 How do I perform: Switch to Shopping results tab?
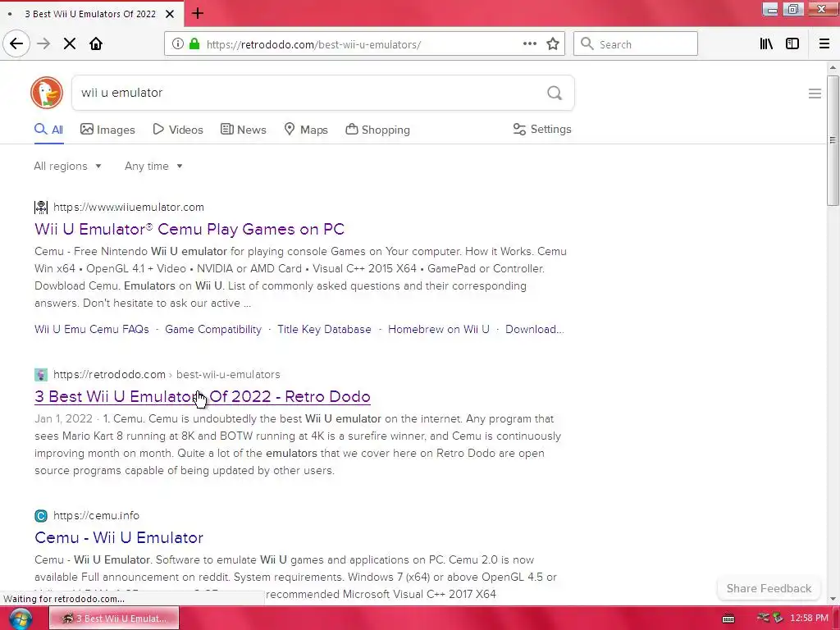click(x=377, y=130)
